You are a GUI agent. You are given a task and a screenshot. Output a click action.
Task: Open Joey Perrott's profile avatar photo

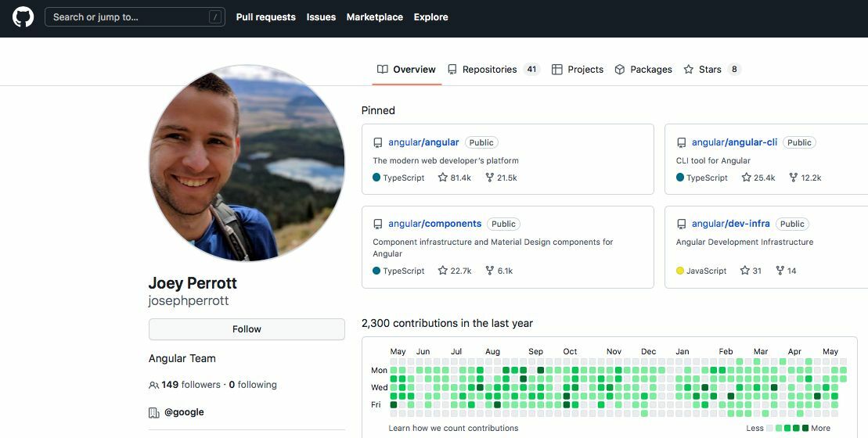[x=247, y=163]
